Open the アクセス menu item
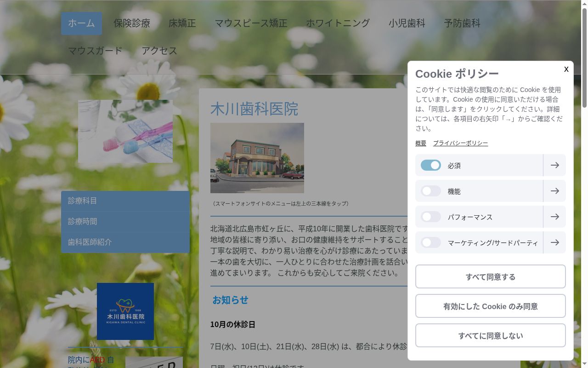588x368 pixels. pyautogui.click(x=159, y=51)
